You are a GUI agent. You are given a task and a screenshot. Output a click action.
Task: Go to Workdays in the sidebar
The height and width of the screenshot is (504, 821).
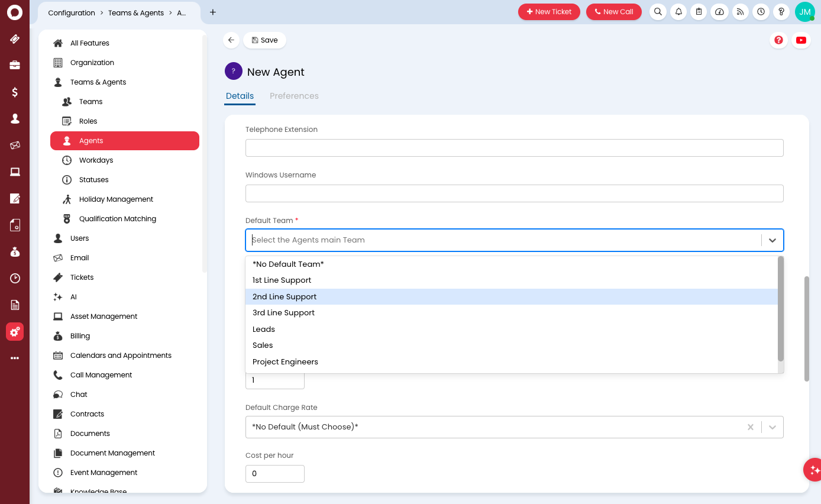(x=125, y=160)
